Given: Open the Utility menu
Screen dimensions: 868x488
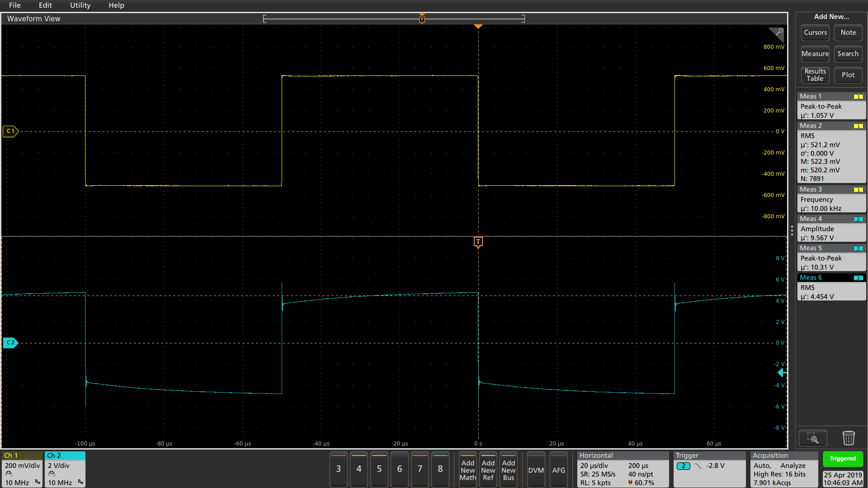Looking at the screenshot, I should click(x=80, y=5).
